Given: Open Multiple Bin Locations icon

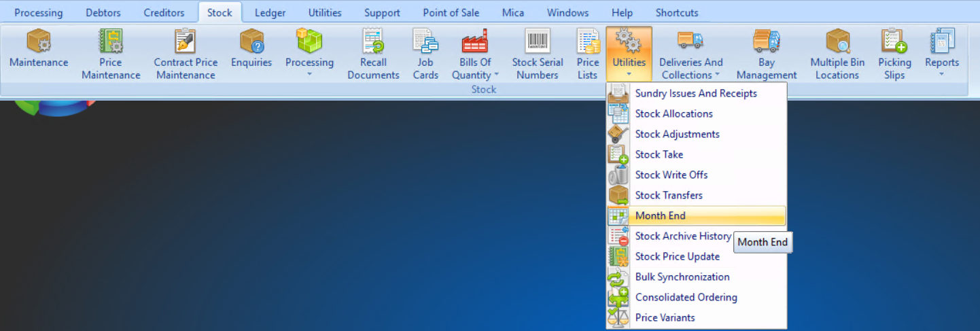Looking at the screenshot, I should coord(837,41).
